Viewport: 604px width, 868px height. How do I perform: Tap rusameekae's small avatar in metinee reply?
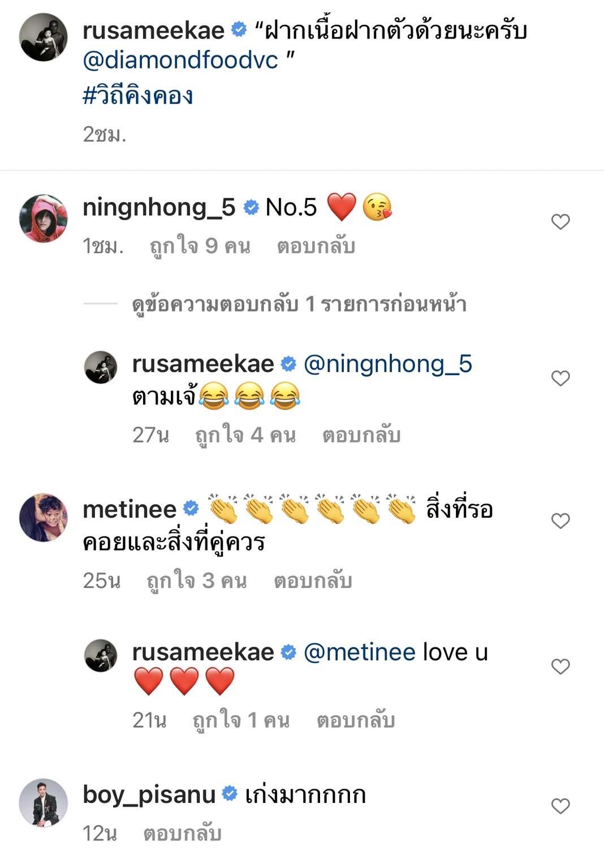click(x=101, y=655)
